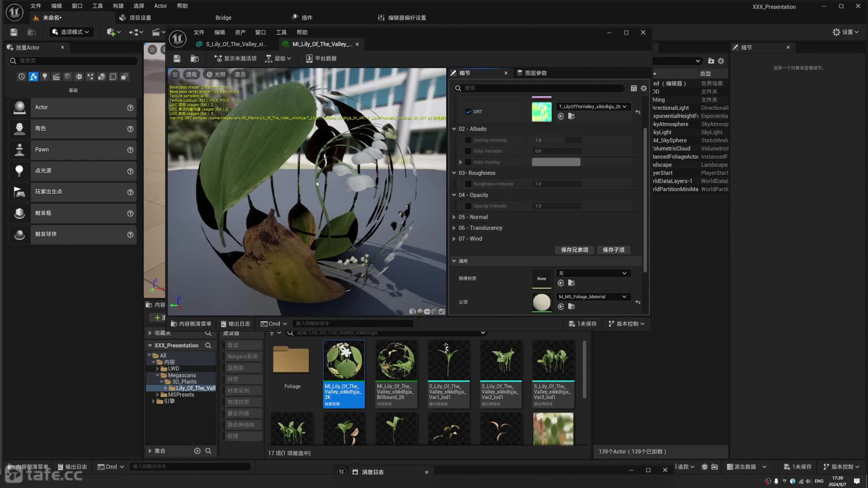Open the 显示 show flags menu
The height and width of the screenshot is (488, 868).
[x=240, y=75]
